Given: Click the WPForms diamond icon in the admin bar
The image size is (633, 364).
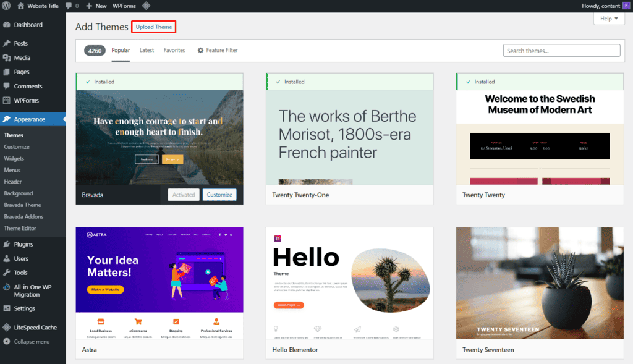Looking at the screenshot, I should (147, 6).
